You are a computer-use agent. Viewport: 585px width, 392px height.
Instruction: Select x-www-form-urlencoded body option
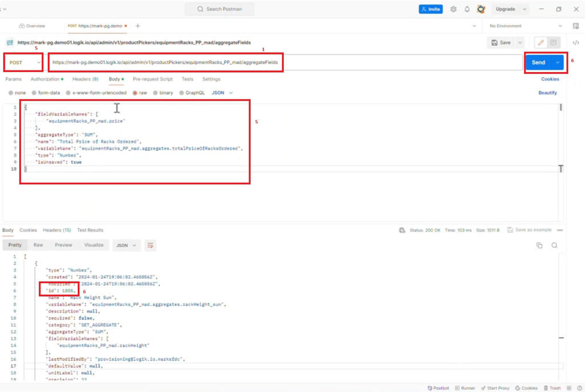[x=96, y=93]
